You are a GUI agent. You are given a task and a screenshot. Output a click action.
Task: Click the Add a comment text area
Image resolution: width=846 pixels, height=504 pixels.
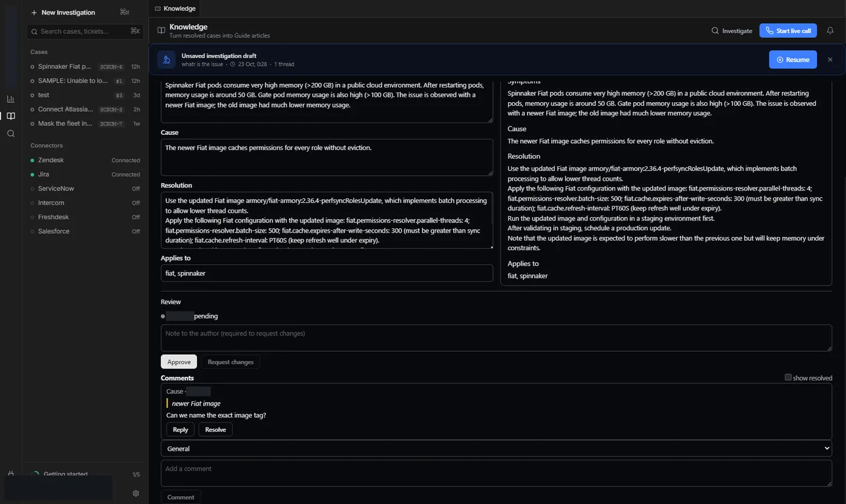[496, 473]
